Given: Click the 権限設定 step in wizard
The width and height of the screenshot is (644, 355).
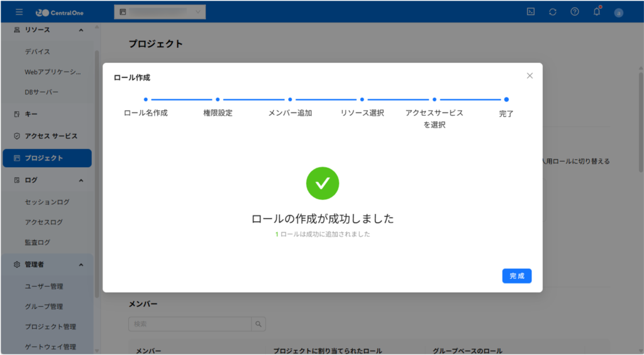Looking at the screenshot, I should (x=218, y=113).
